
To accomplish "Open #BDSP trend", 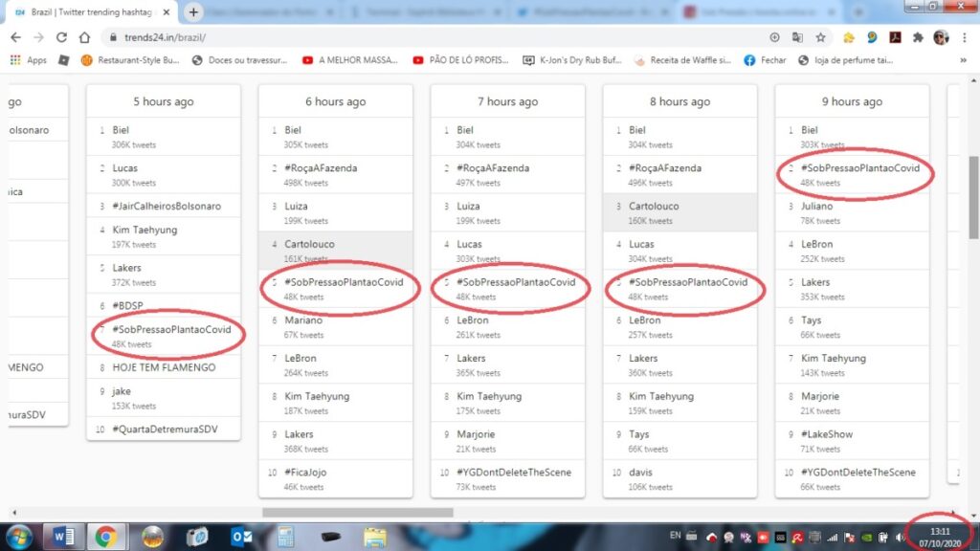I will [x=127, y=305].
